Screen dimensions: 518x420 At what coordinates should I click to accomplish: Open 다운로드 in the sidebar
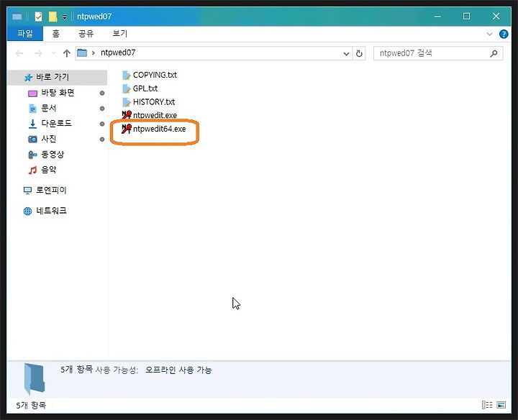56,124
